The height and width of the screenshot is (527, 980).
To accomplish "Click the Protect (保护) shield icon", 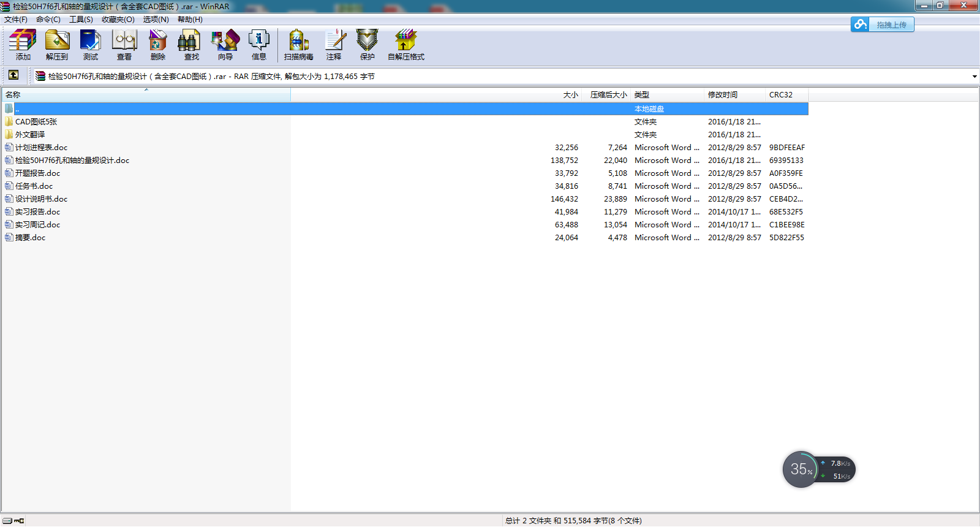I will pos(367,45).
